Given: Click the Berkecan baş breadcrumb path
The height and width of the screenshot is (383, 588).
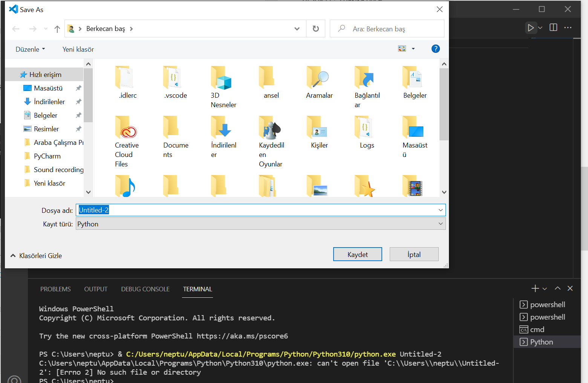Looking at the screenshot, I should pos(106,29).
